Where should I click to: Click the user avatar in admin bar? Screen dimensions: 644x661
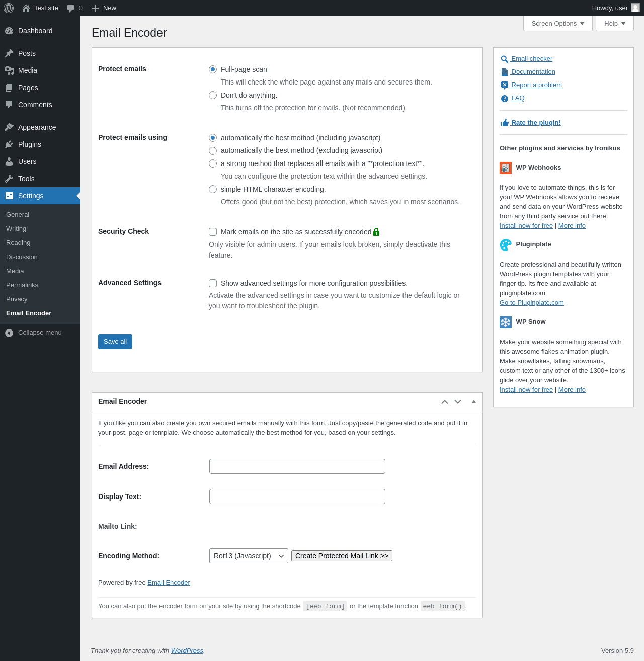coord(635,8)
